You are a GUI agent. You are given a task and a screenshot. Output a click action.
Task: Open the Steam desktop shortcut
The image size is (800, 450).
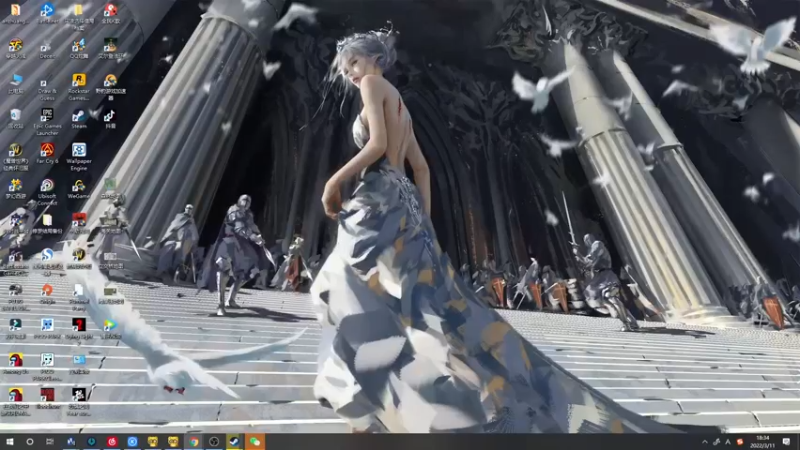(79, 119)
